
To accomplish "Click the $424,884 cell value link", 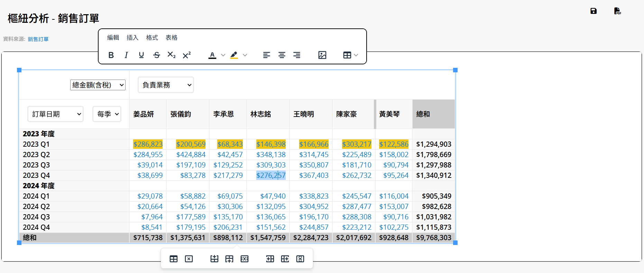I will point(191,155).
